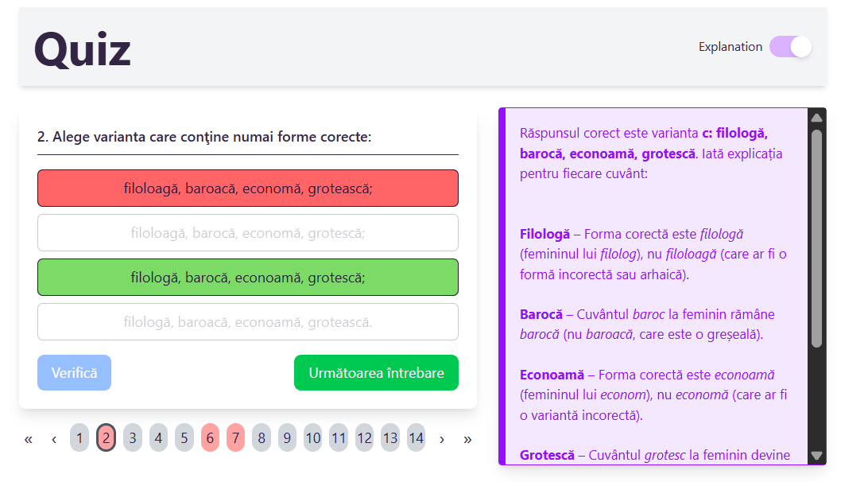The width and height of the screenshot is (868, 482).
Task: Toggle the Explanation switch off
Action: coord(790,47)
